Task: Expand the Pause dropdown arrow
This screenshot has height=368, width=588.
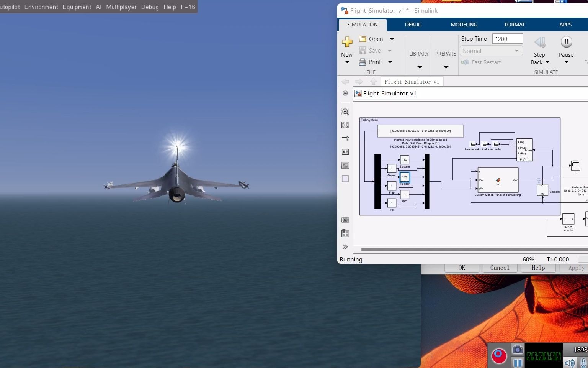Action: (567, 62)
